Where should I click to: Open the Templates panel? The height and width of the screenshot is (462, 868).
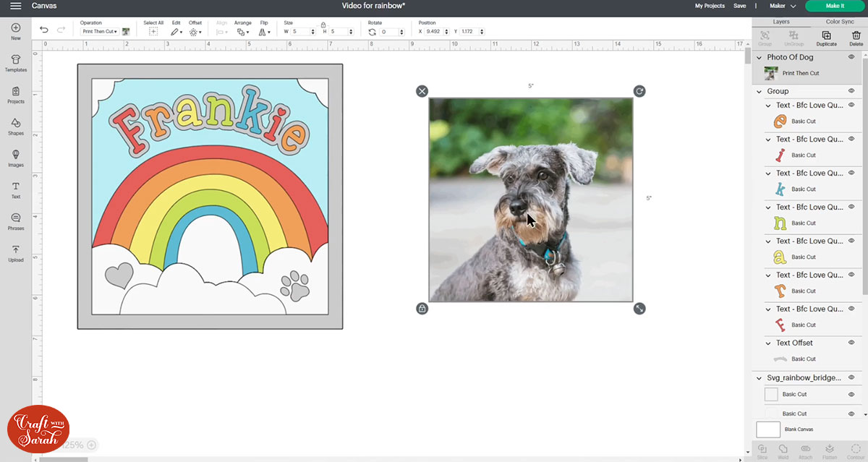(x=15, y=63)
